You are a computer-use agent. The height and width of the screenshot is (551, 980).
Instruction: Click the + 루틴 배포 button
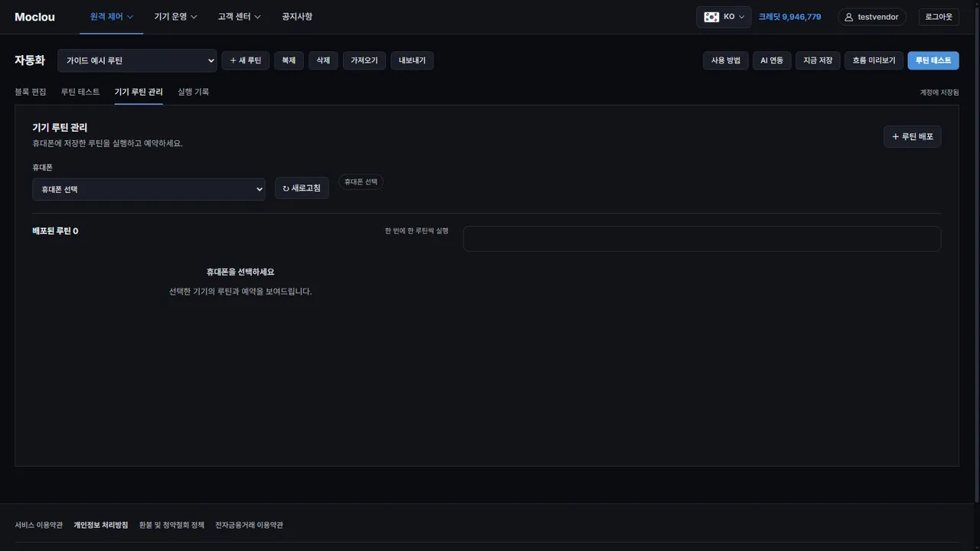pyautogui.click(x=913, y=136)
